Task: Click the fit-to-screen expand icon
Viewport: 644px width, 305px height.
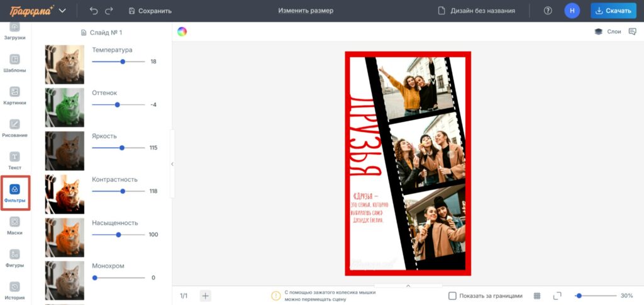Action: [557, 296]
